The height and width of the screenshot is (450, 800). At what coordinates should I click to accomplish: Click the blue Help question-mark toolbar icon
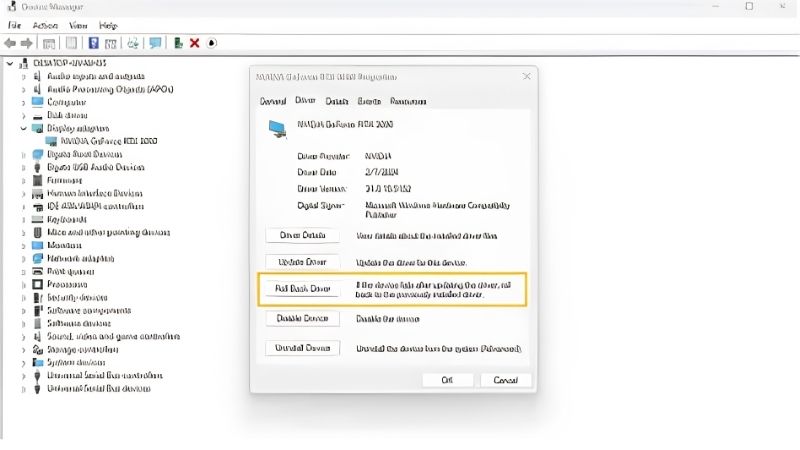(x=93, y=43)
